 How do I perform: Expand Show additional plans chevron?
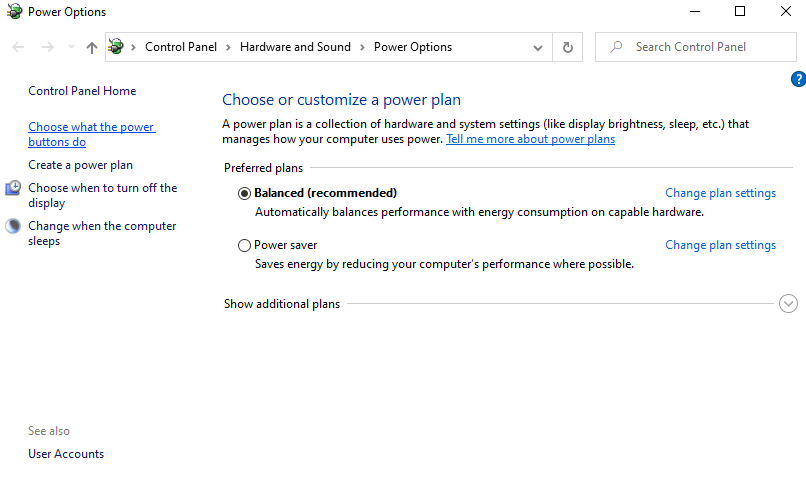(788, 304)
